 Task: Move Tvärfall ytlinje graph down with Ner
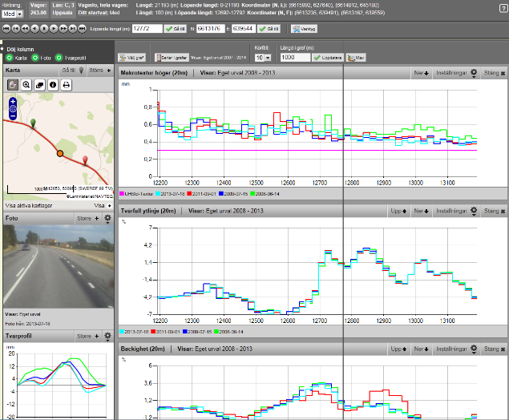[x=422, y=211]
